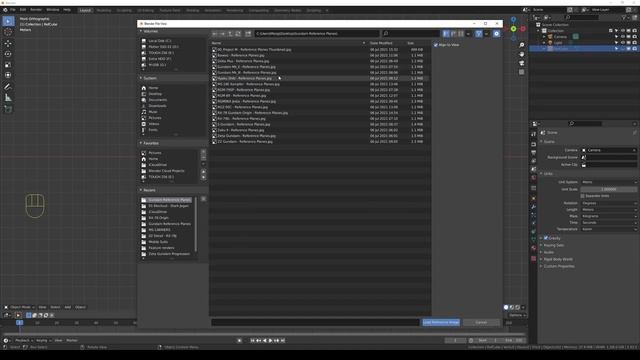Exclude Collection from view layer checkbox
This screenshot has width=640, height=360.
pyautogui.click(x=611, y=31)
